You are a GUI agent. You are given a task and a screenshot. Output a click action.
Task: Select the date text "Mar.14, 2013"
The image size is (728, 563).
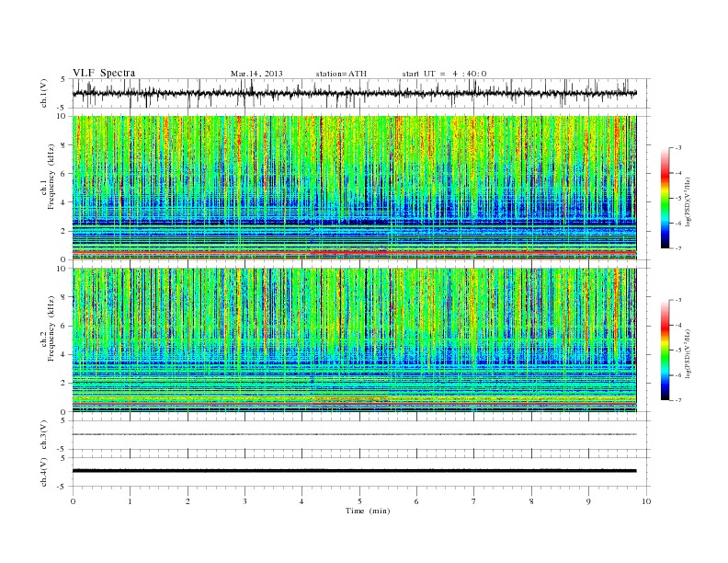[256, 74]
